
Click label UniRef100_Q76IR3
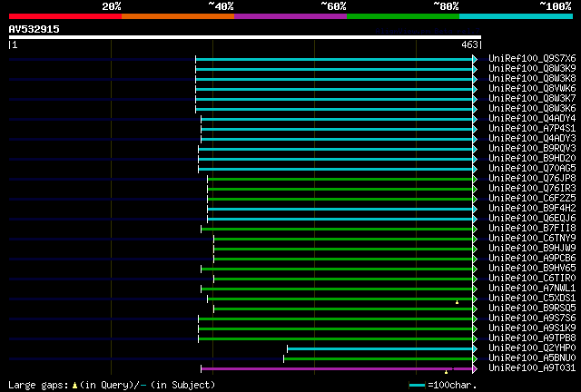(532, 189)
